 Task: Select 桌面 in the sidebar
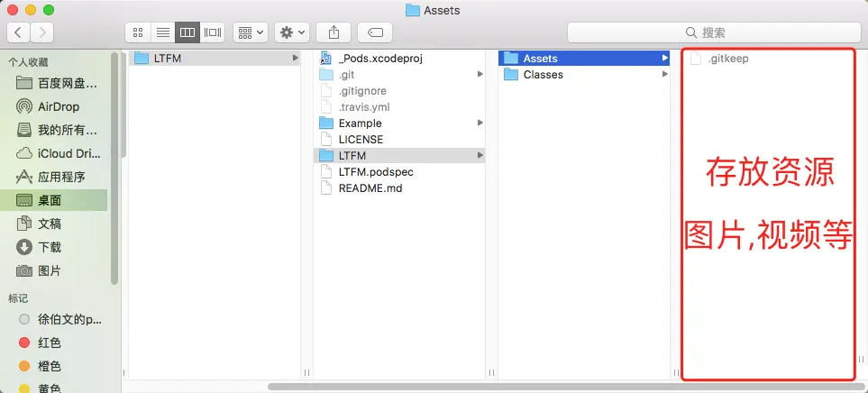(54, 200)
